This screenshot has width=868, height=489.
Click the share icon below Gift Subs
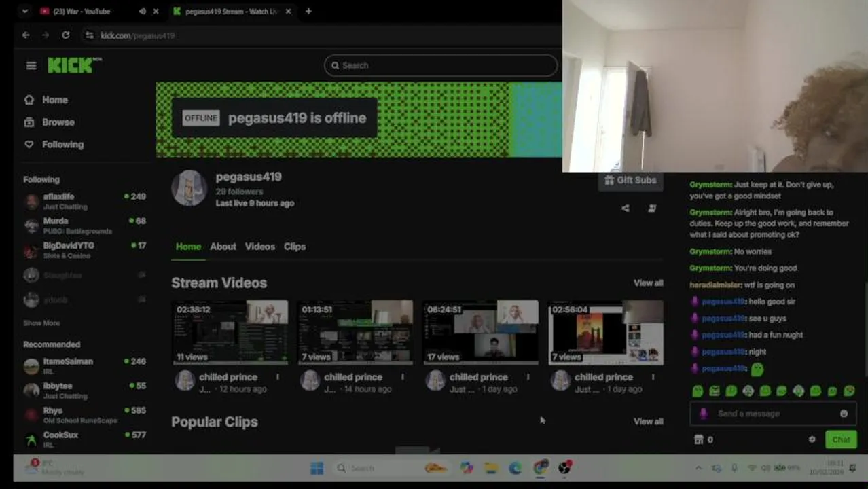pyautogui.click(x=626, y=209)
